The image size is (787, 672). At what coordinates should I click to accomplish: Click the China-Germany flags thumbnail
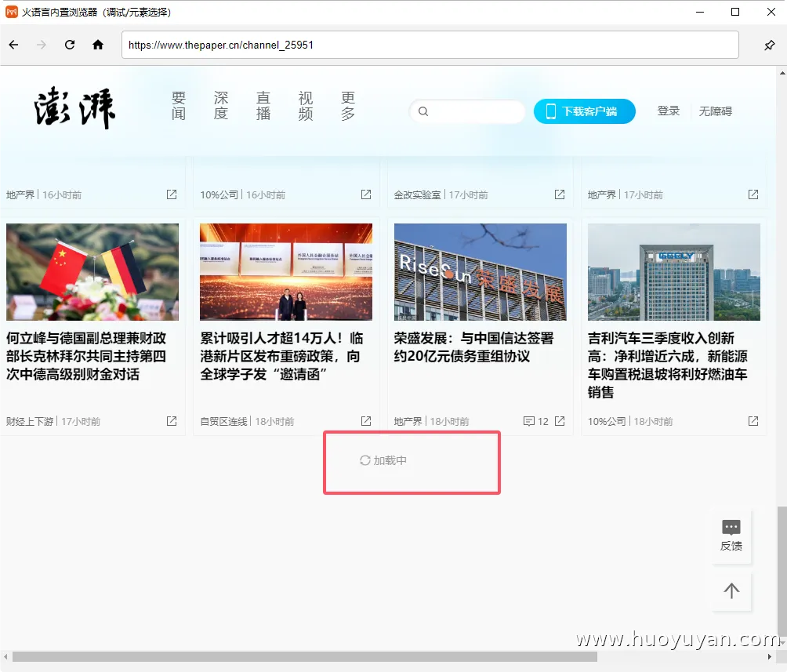pos(92,272)
